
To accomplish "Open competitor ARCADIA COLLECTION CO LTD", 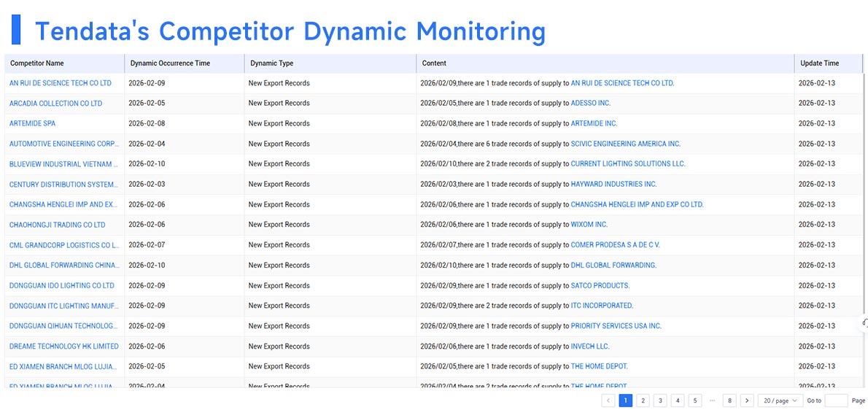I will (56, 104).
